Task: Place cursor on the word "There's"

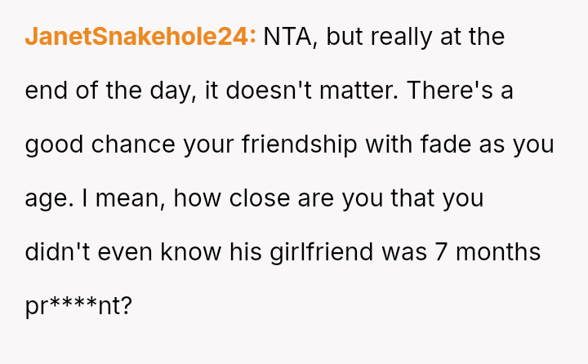Action: 452,91
